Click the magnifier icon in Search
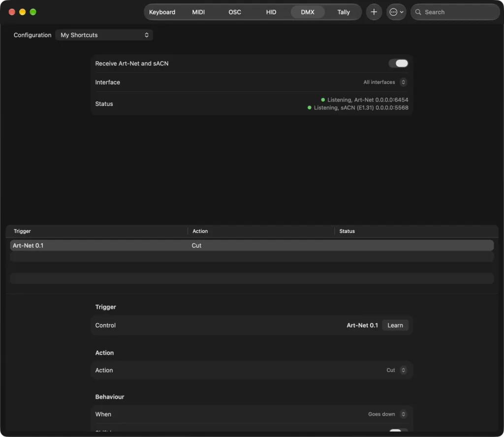 tap(418, 12)
